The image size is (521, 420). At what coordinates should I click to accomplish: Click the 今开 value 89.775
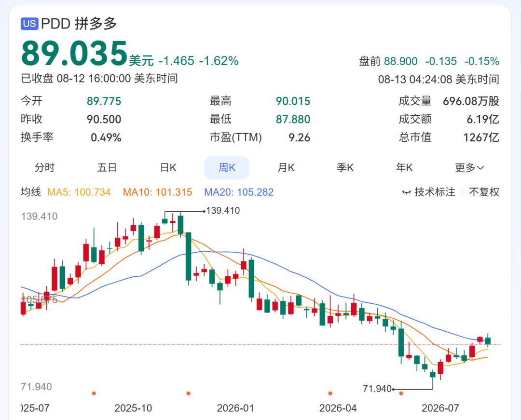tap(104, 101)
